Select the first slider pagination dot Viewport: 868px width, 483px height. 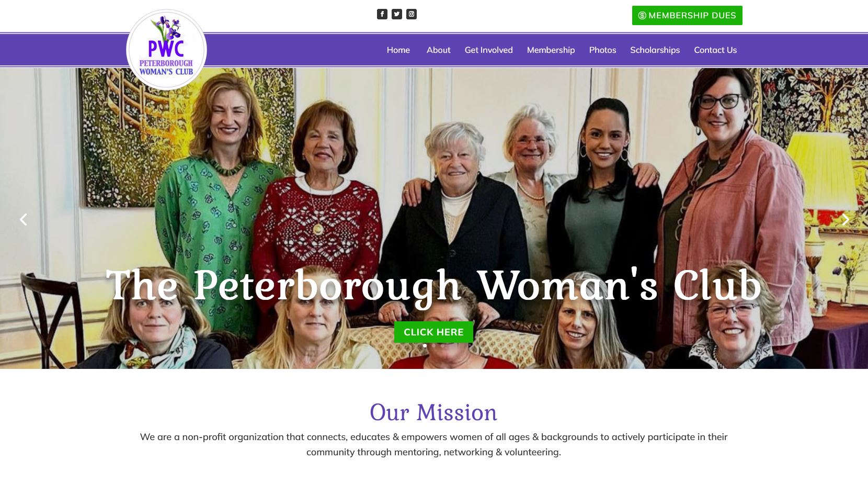coord(425,345)
